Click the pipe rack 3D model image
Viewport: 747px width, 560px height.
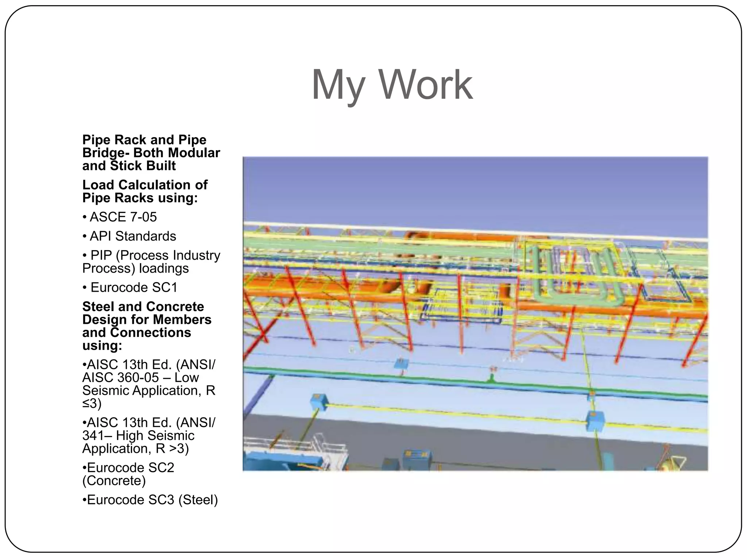475,314
